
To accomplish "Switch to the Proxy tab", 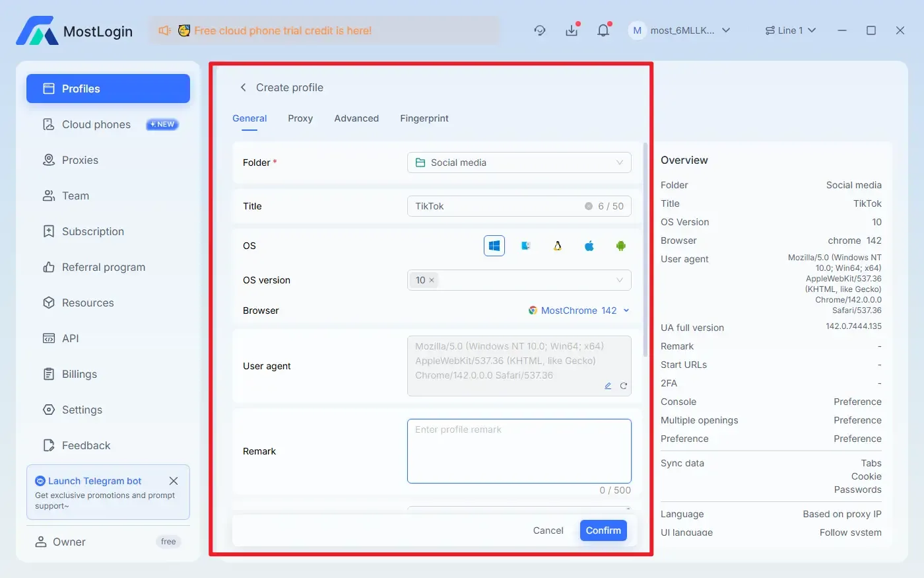I will pos(300,118).
